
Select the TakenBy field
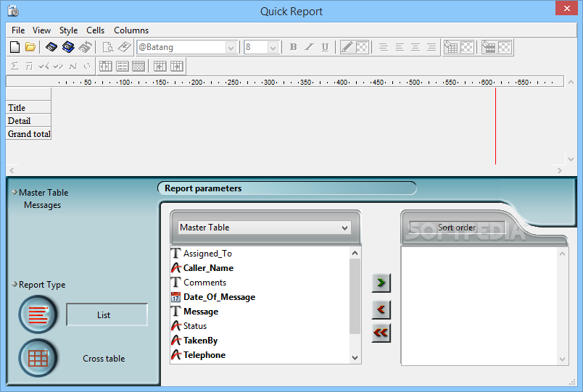[260, 341]
